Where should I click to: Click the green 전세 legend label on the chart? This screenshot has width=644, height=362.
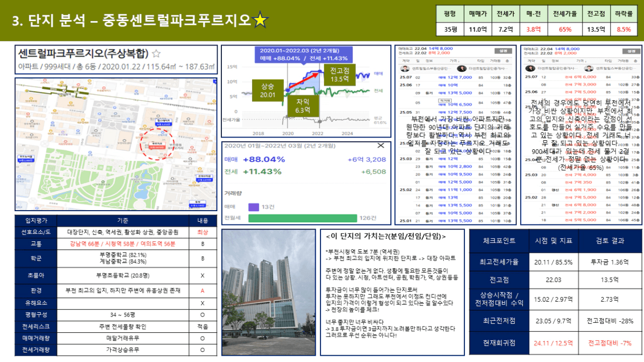tap(379, 91)
